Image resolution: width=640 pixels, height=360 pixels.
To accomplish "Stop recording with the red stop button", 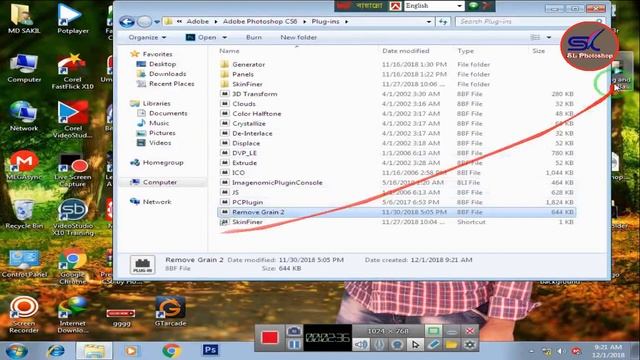I will coord(270,338).
